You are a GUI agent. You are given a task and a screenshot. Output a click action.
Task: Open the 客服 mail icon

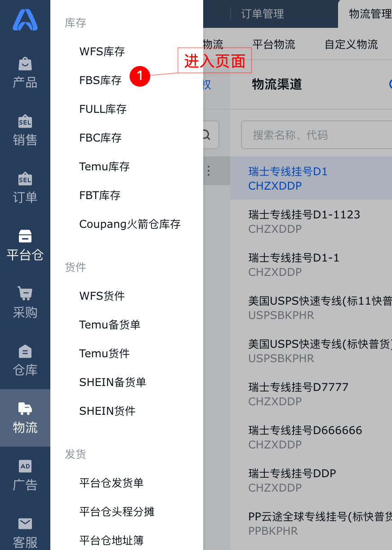tap(25, 523)
